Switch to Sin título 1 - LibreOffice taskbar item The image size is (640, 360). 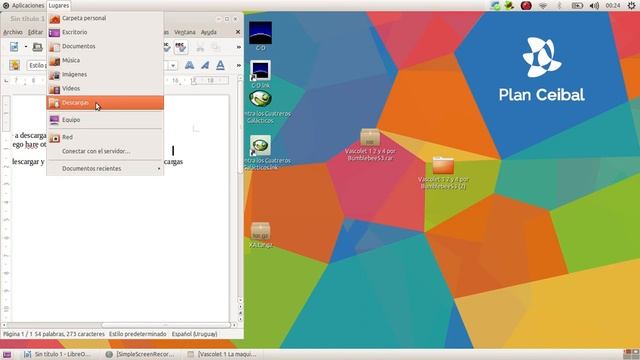click(58, 354)
